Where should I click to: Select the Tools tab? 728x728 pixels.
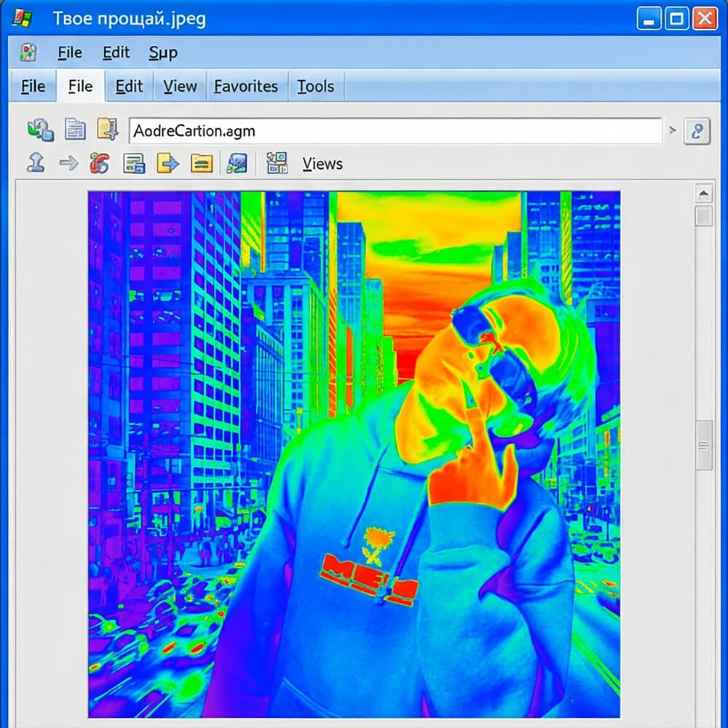315,86
